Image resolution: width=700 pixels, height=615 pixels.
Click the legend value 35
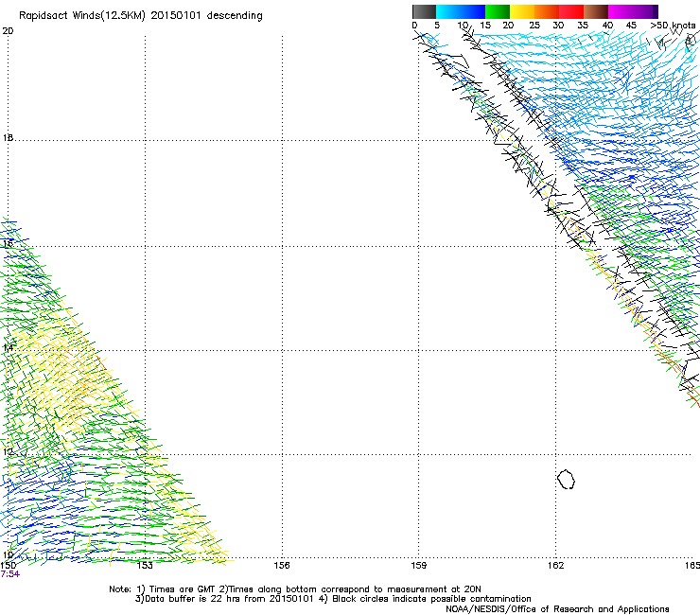583,26
